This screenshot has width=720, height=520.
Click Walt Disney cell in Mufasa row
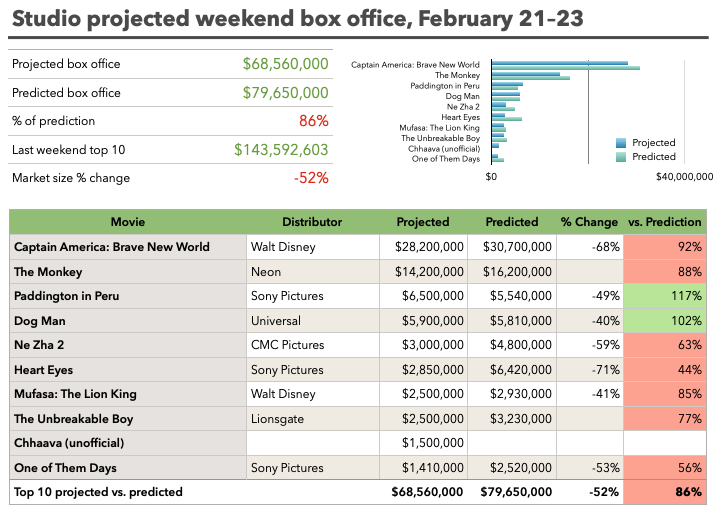click(x=313, y=394)
